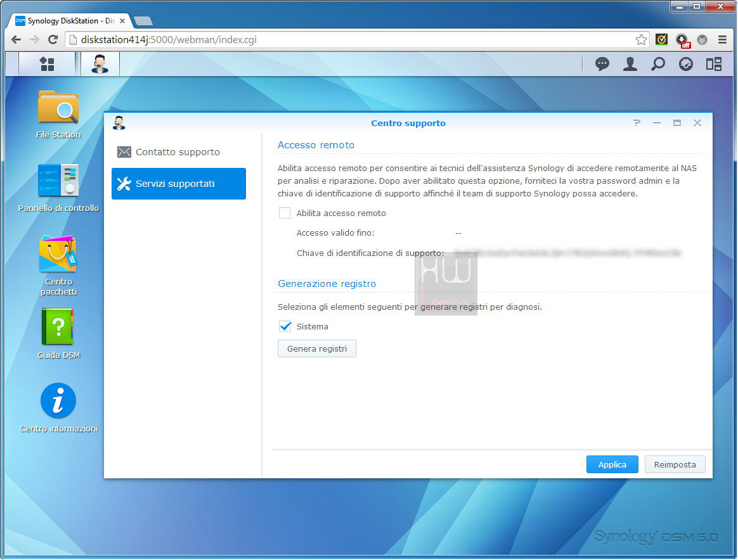Close the Synology DiskStation browser tab
Image resolution: width=738 pixels, height=560 pixels.
click(x=122, y=21)
